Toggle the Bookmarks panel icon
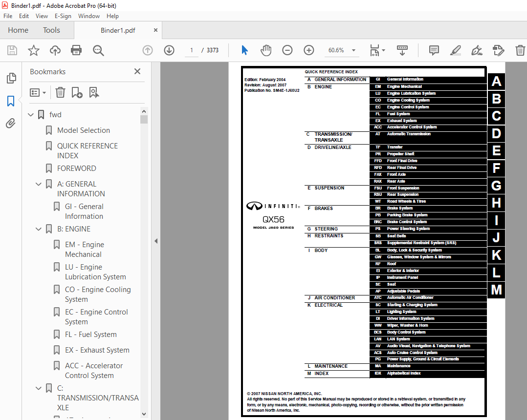This screenshot has width=527, height=420. pos(11,101)
